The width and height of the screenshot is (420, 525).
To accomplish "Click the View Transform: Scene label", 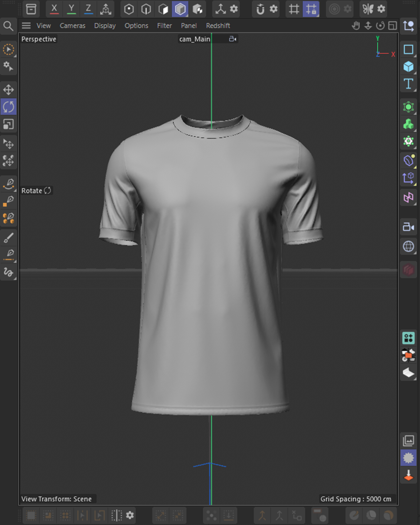I will (x=56, y=499).
